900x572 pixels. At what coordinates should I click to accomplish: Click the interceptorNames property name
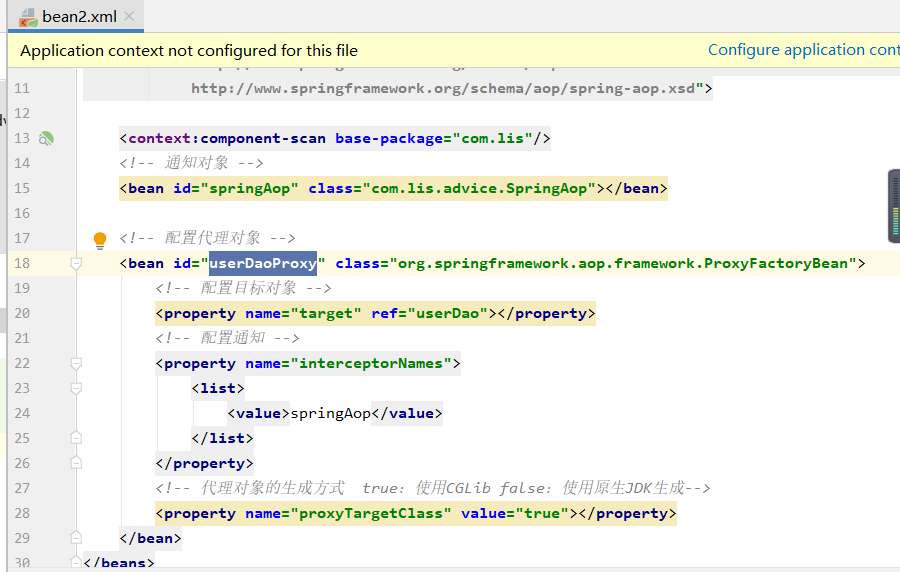371,363
